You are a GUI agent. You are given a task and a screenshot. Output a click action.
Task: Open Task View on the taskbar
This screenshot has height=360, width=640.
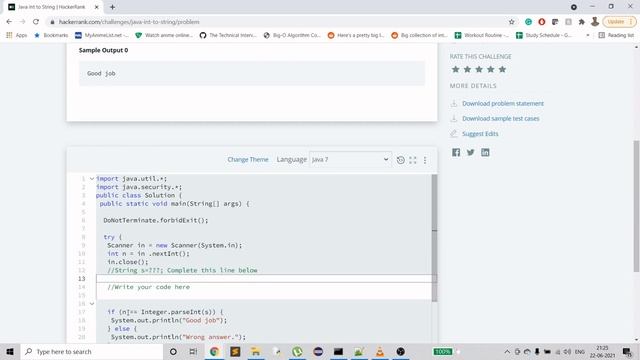click(193, 351)
